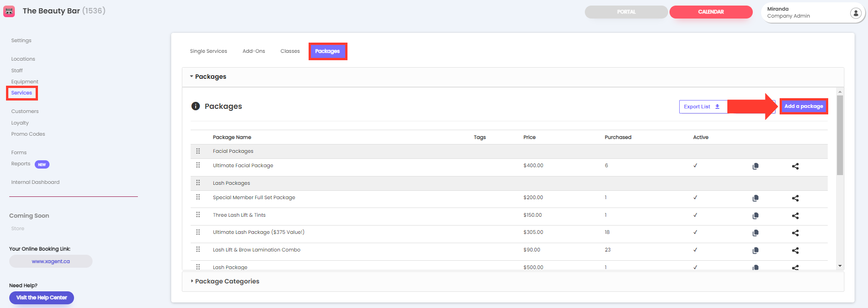Share the Lash Lift & Brow Lamination Combo

[x=795, y=251]
